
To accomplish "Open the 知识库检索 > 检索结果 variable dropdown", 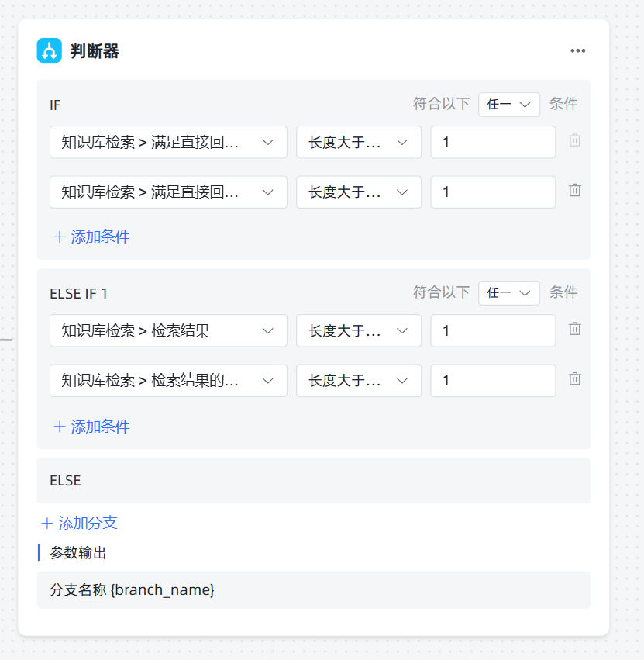I will click(168, 330).
